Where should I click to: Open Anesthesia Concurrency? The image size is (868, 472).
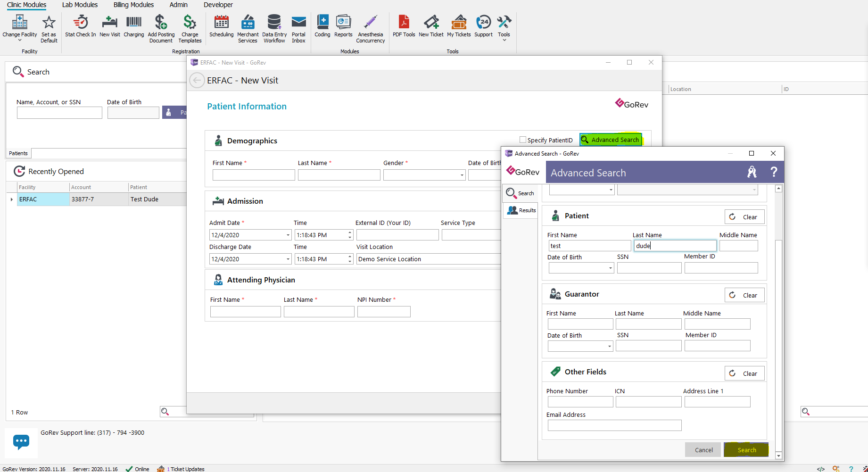pyautogui.click(x=371, y=29)
